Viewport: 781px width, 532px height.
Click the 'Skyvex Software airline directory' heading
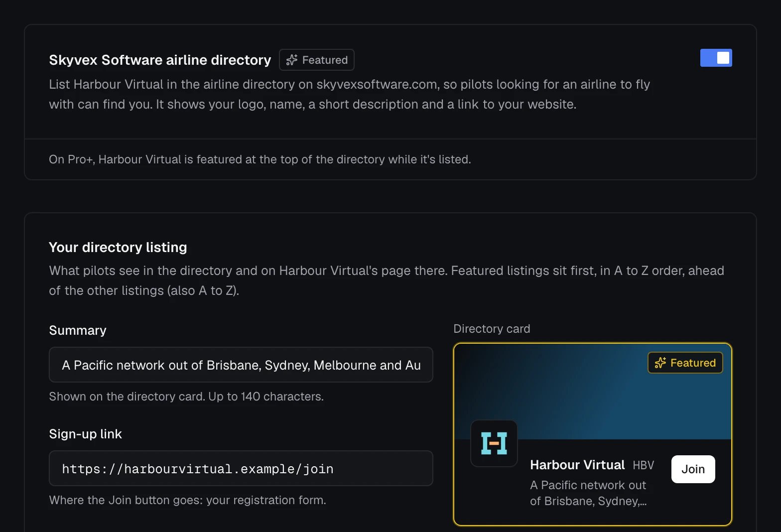click(160, 60)
